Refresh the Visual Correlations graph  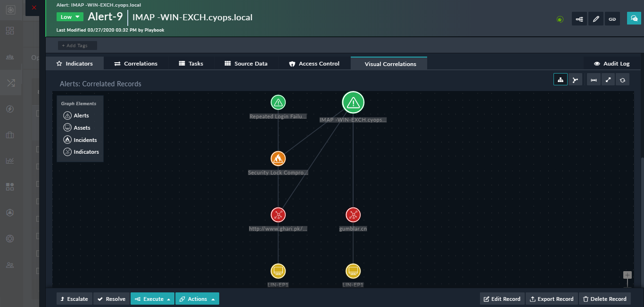click(x=622, y=79)
